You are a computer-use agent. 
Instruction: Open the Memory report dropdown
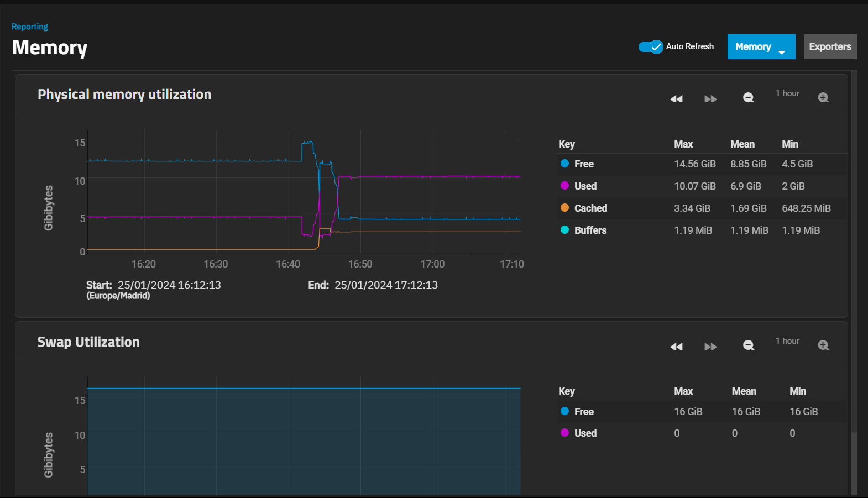click(x=761, y=46)
